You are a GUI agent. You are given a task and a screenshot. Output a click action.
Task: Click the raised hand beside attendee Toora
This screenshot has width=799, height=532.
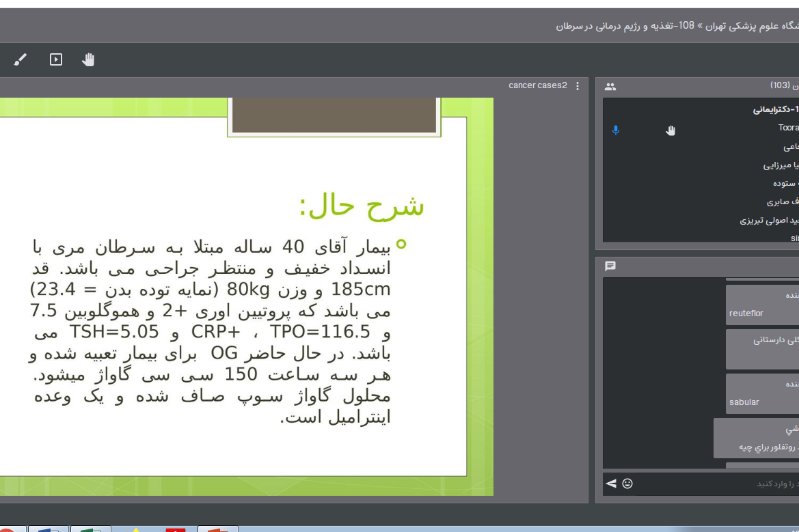[x=671, y=130]
